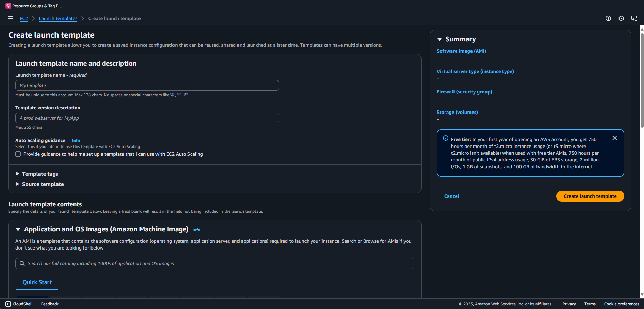
Task: Click the scrollbar down arrow
Action: tap(642, 295)
